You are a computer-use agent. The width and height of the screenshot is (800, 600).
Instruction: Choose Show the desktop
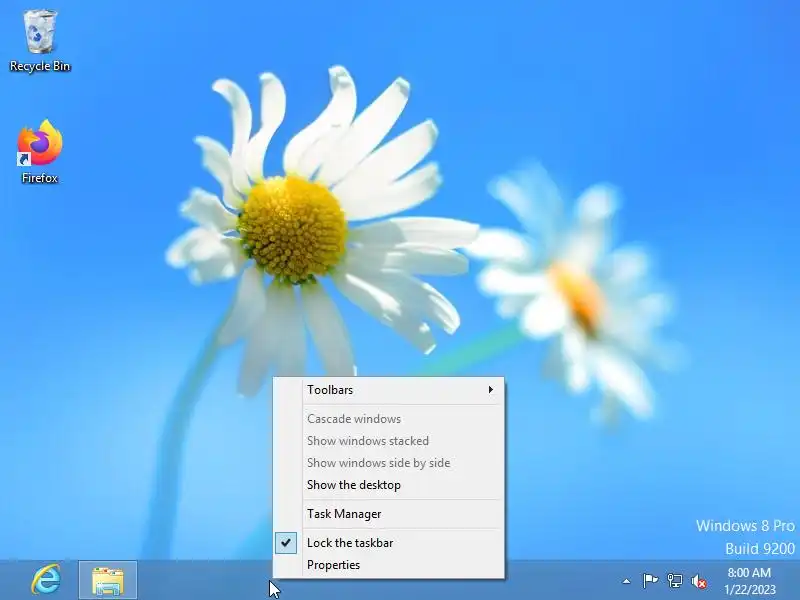[x=389, y=485]
